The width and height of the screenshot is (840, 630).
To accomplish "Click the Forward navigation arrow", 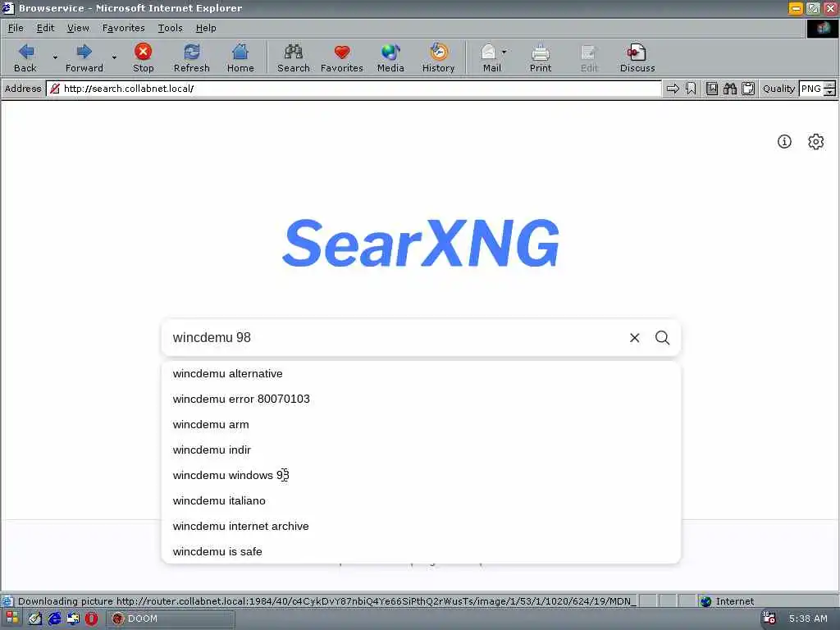I will (x=84, y=58).
